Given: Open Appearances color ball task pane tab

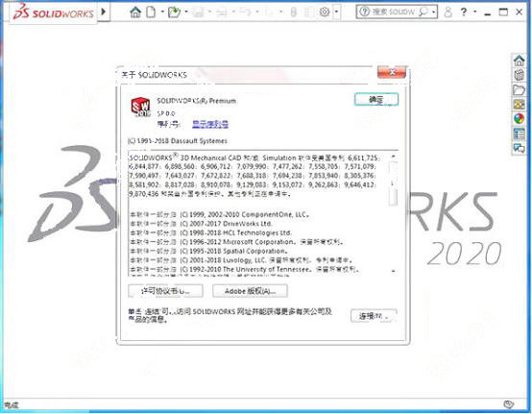Looking at the screenshot, I should 519,119.
